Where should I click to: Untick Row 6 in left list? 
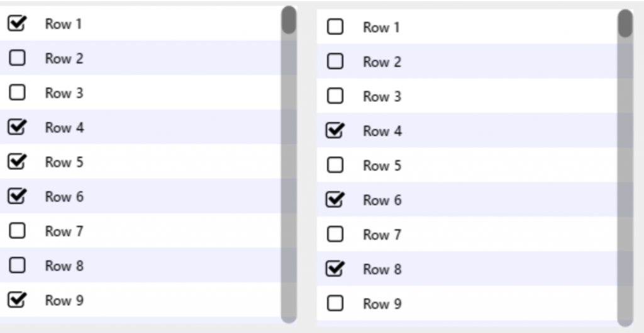(17, 197)
